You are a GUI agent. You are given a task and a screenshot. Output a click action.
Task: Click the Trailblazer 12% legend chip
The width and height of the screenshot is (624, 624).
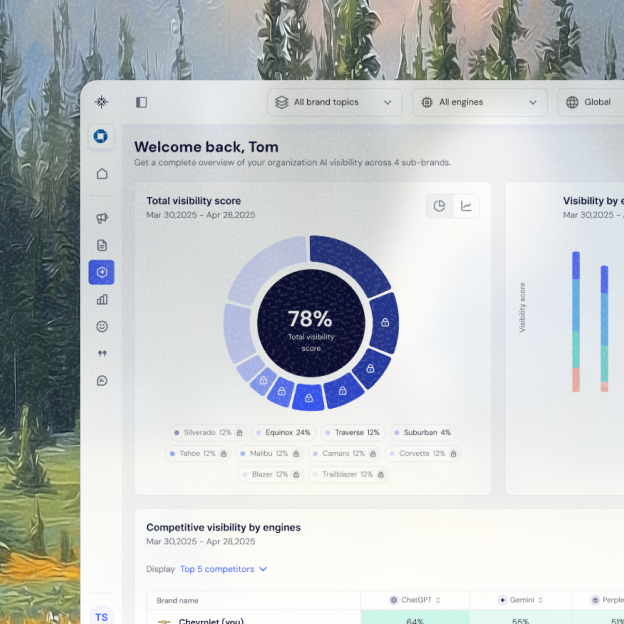pos(348,474)
